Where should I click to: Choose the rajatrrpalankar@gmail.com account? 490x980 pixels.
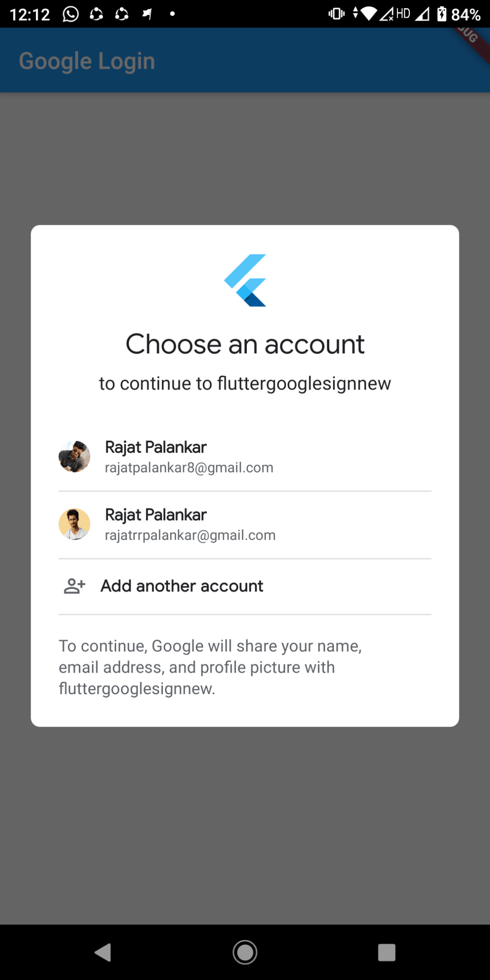[x=245, y=525]
